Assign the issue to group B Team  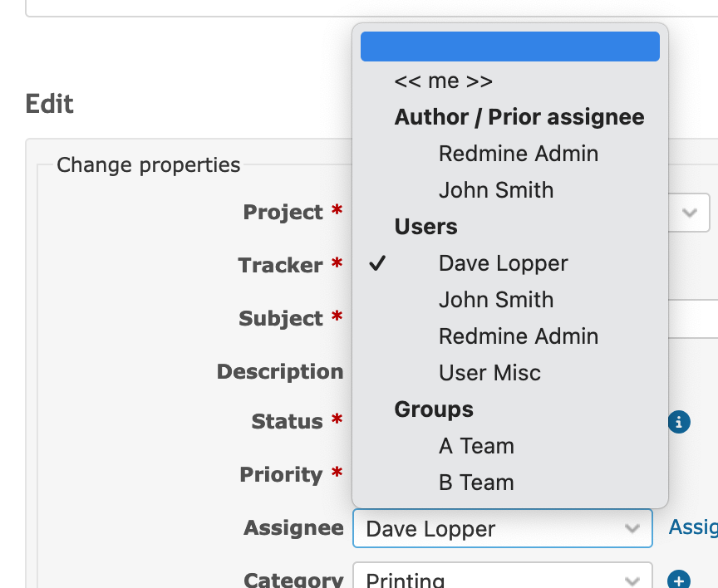pyautogui.click(x=476, y=483)
